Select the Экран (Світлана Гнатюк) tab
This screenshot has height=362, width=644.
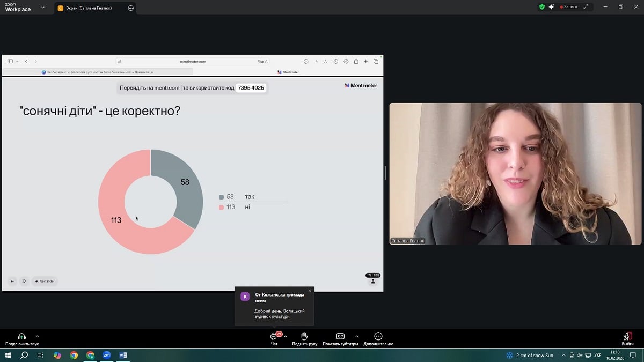89,8
